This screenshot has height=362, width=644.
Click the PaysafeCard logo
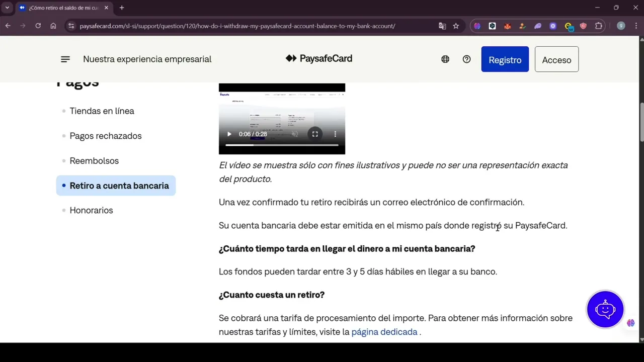tap(319, 59)
